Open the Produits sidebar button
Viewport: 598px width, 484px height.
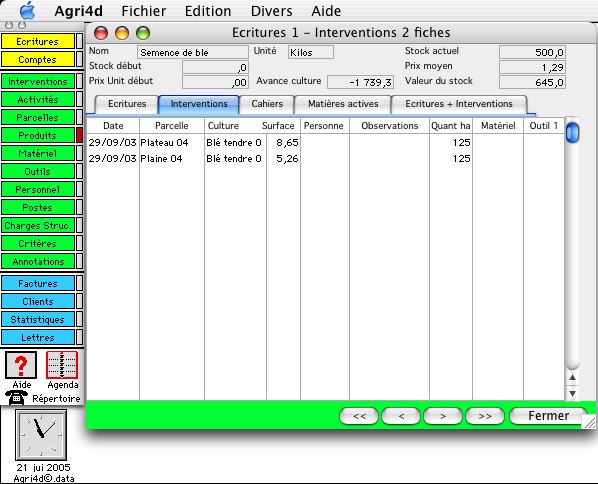pyautogui.click(x=37, y=135)
